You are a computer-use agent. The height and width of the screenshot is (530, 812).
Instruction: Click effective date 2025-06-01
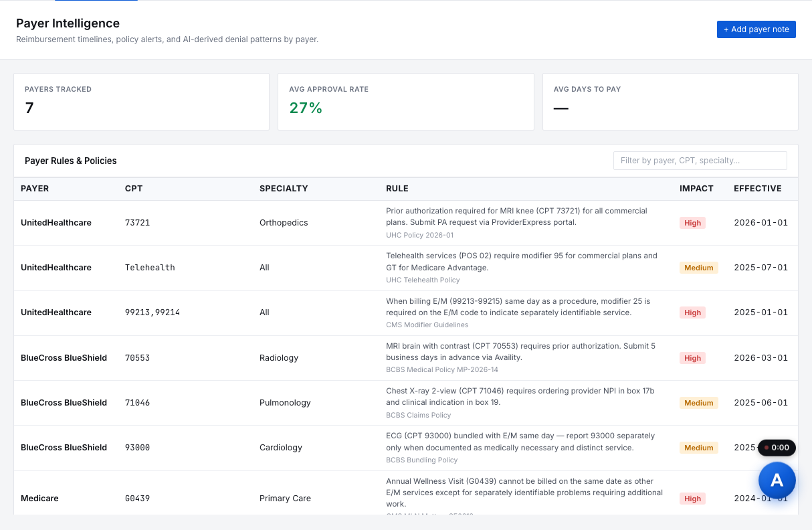pyautogui.click(x=760, y=403)
